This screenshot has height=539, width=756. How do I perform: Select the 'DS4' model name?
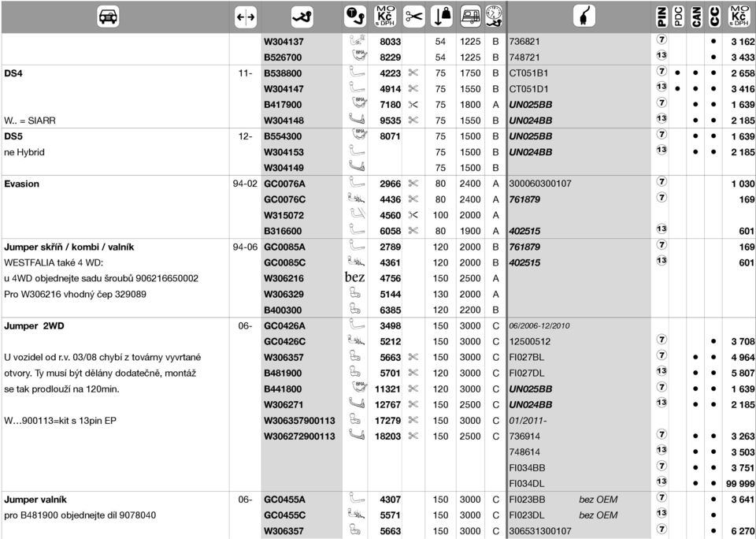click(13, 73)
